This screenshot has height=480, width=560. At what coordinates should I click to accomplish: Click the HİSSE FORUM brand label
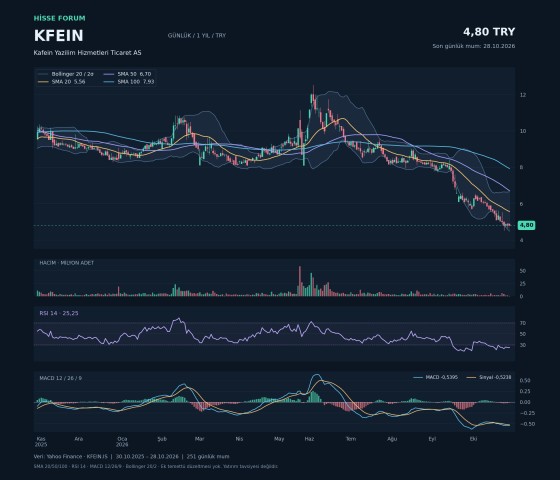(x=59, y=18)
